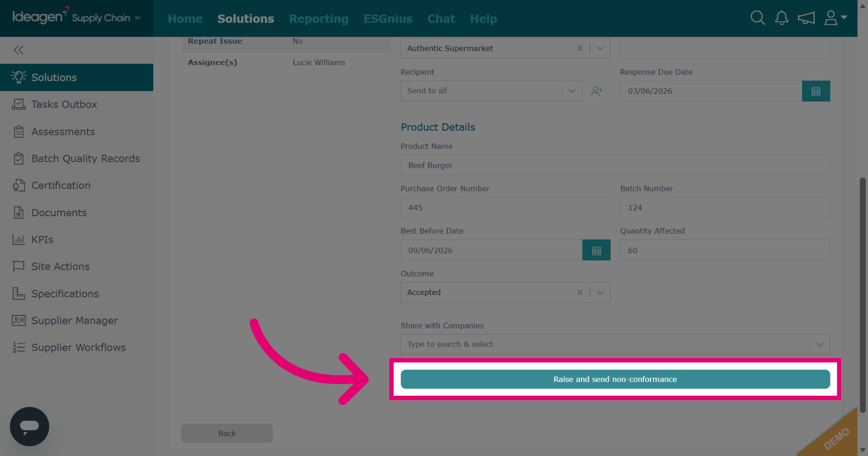Viewport: 868px width, 456px height.
Task: Collapse the sidebar with double chevron
Action: 19,50
